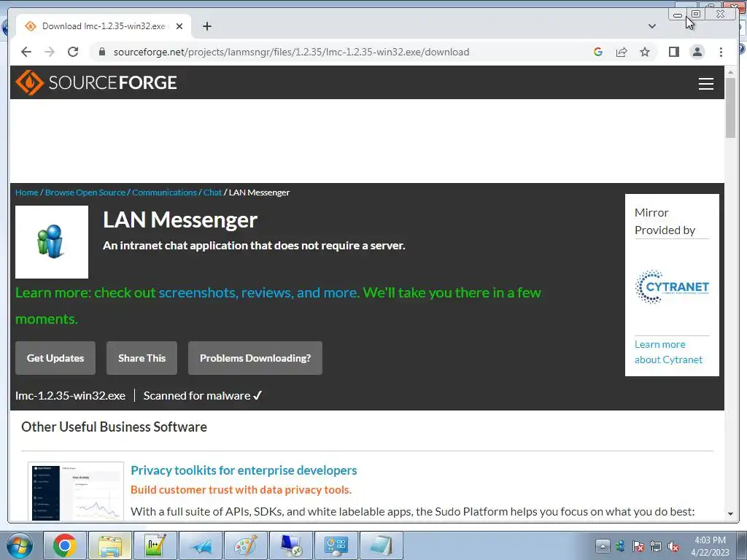
Task: Expand the tab search dropdown arrow
Action: [x=652, y=26]
